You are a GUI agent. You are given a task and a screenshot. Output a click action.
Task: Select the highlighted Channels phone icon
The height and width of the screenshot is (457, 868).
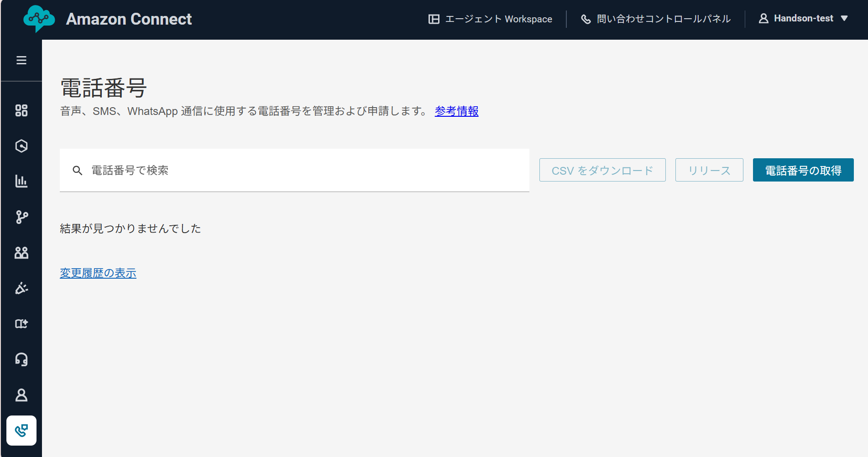pyautogui.click(x=21, y=431)
